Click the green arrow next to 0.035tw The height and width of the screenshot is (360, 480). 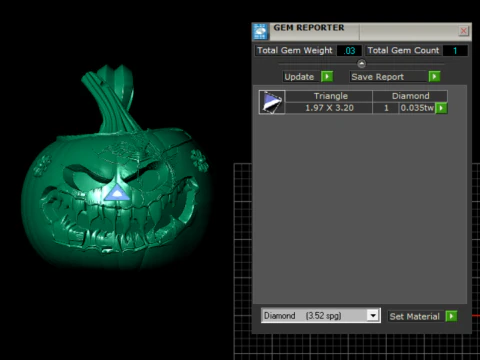click(x=441, y=108)
